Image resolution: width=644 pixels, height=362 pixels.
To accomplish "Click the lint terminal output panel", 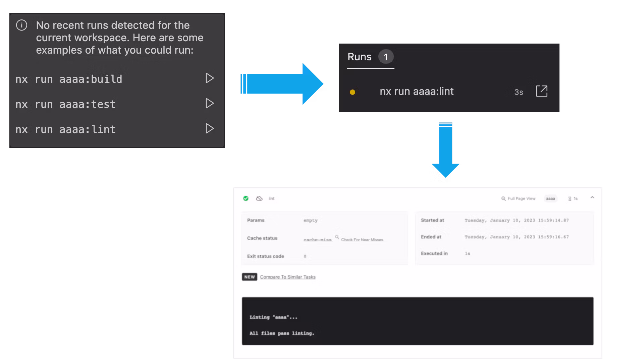I will click(418, 321).
